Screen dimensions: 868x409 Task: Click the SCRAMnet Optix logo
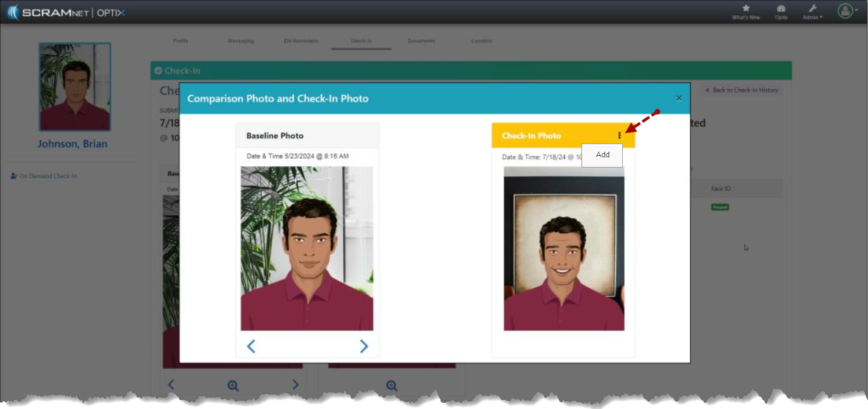(x=66, y=12)
